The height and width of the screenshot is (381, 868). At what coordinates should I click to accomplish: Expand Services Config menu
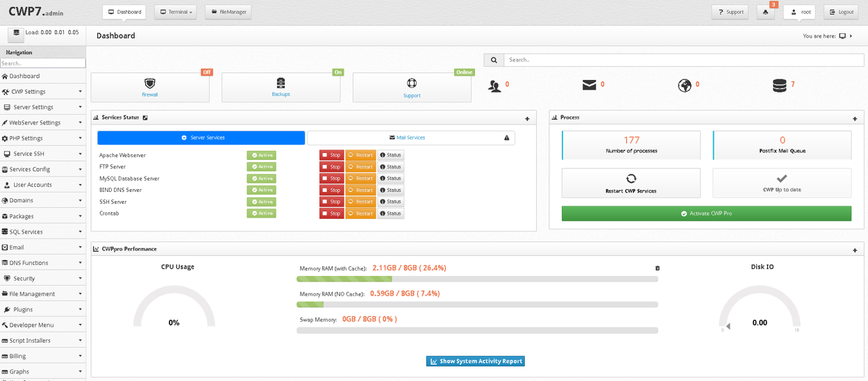[x=42, y=169]
